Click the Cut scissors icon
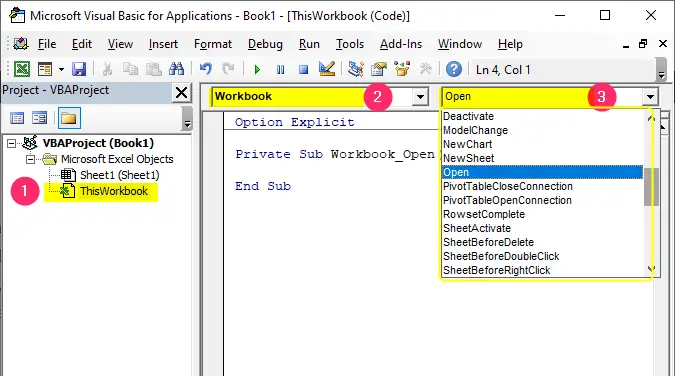The image size is (675, 376). pos(107,69)
